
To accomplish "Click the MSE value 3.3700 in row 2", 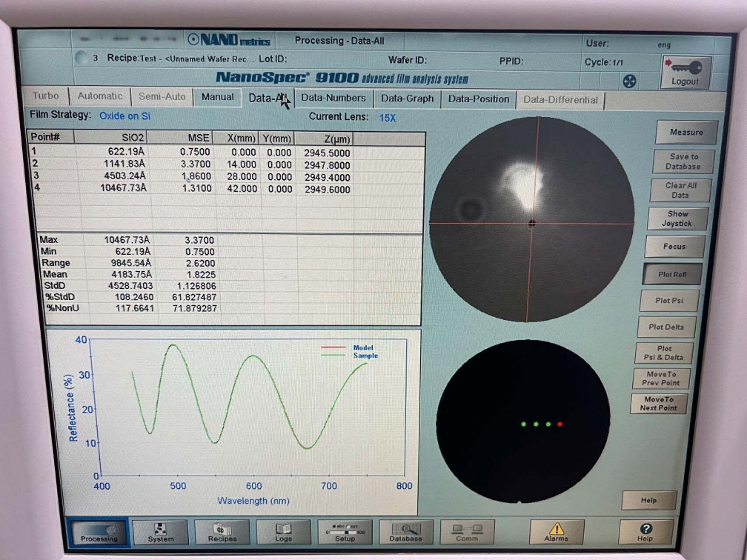I will click(195, 164).
